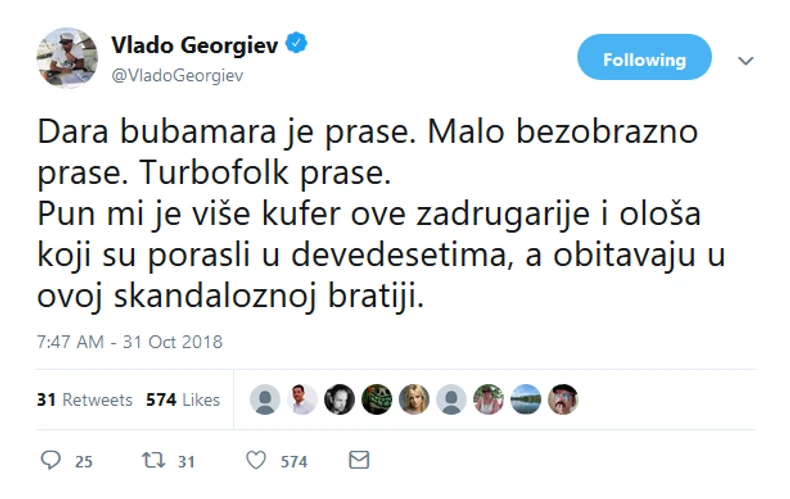
Task: Like the tweet with the heart icon
Action: click(257, 460)
